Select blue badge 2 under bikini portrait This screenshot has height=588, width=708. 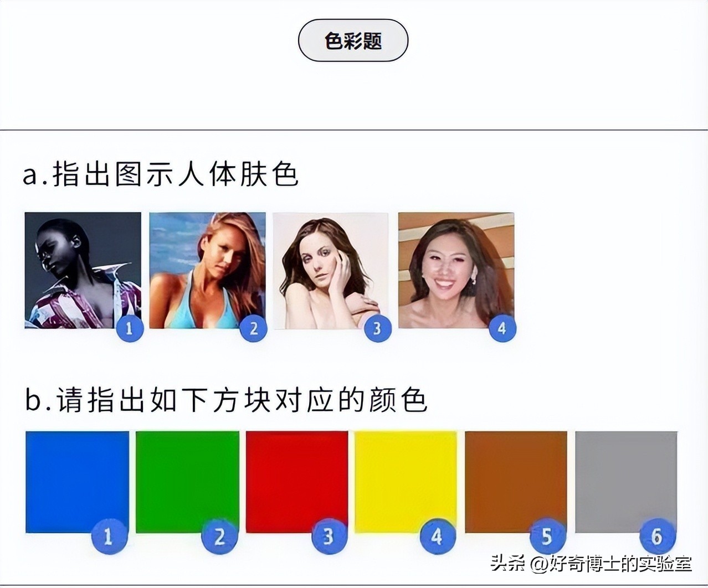pos(254,328)
